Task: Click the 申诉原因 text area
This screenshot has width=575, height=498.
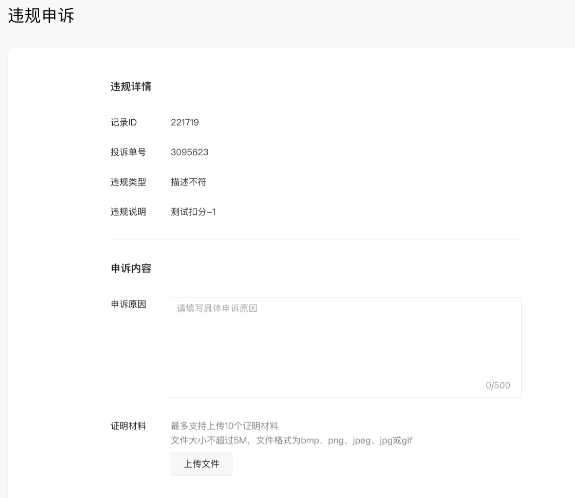Action: pyautogui.click(x=345, y=347)
